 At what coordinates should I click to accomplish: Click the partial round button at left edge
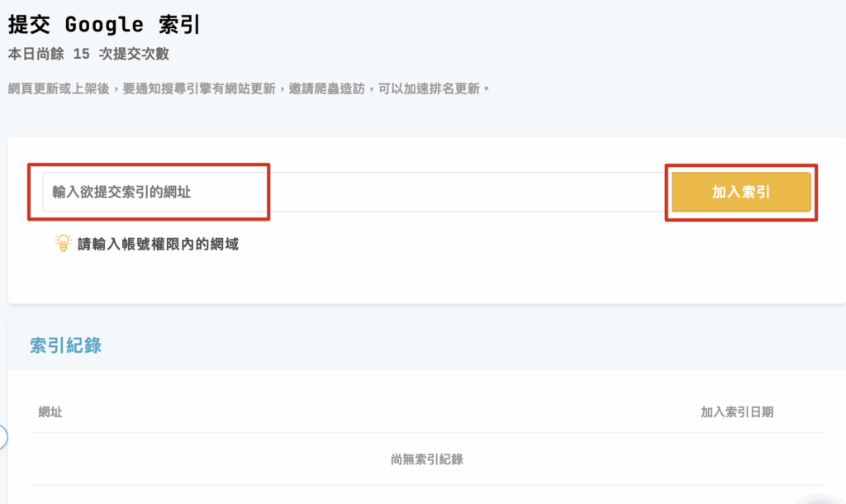[2, 436]
